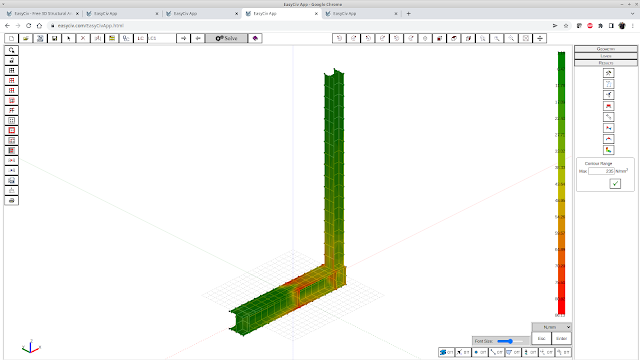The height and width of the screenshot is (360, 640).
Task: Bookmark this page with the star icon
Action: pyautogui.click(x=566, y=26)
